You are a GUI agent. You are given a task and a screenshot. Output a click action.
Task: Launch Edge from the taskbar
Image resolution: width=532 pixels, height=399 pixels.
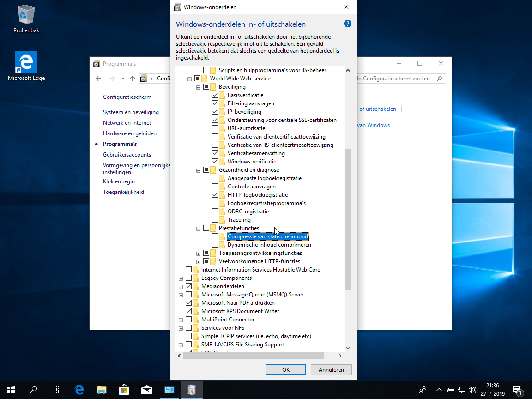point(79,389)
